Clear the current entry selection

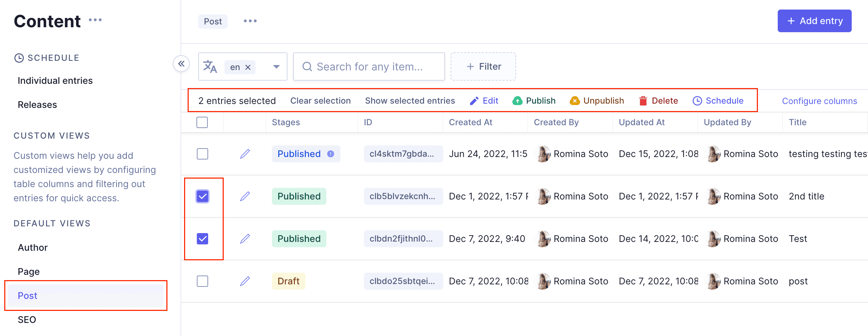click(x=320, y=100)
